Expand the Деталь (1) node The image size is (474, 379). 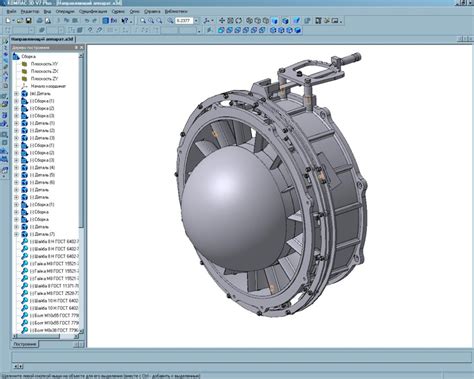pos(16,123)
